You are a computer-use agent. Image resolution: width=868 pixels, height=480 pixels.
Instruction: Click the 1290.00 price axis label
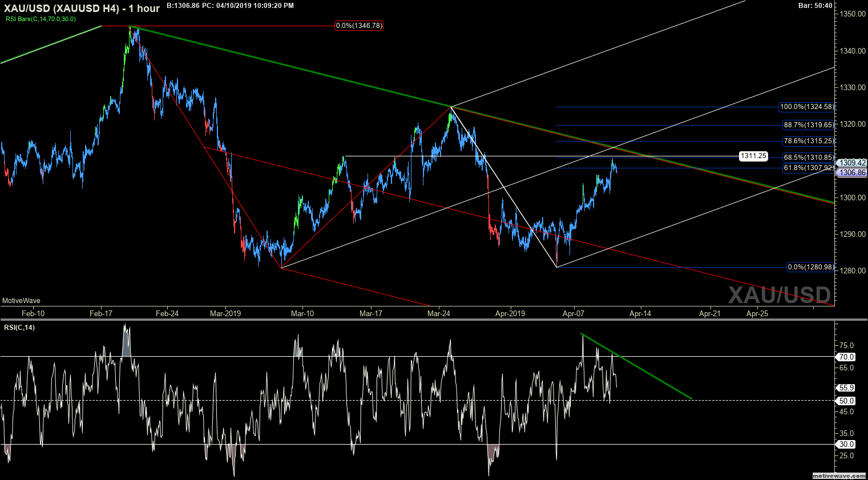coord(853,234)
